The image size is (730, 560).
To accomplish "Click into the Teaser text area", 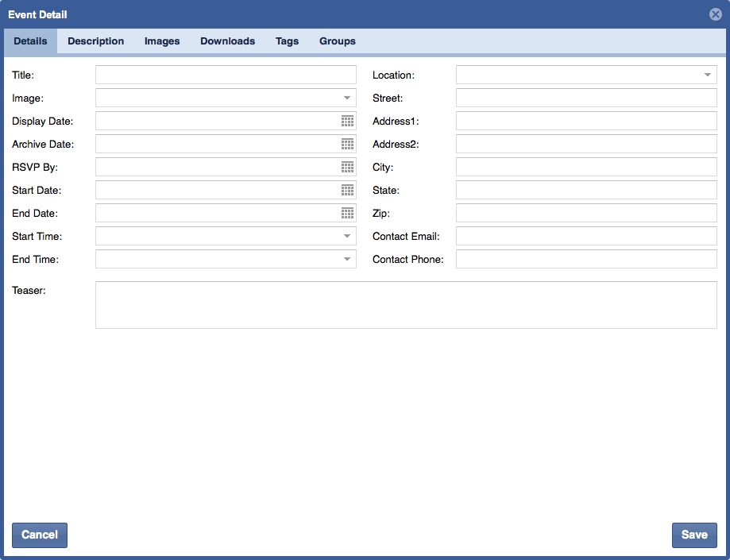I will click(x=406, y=305).
